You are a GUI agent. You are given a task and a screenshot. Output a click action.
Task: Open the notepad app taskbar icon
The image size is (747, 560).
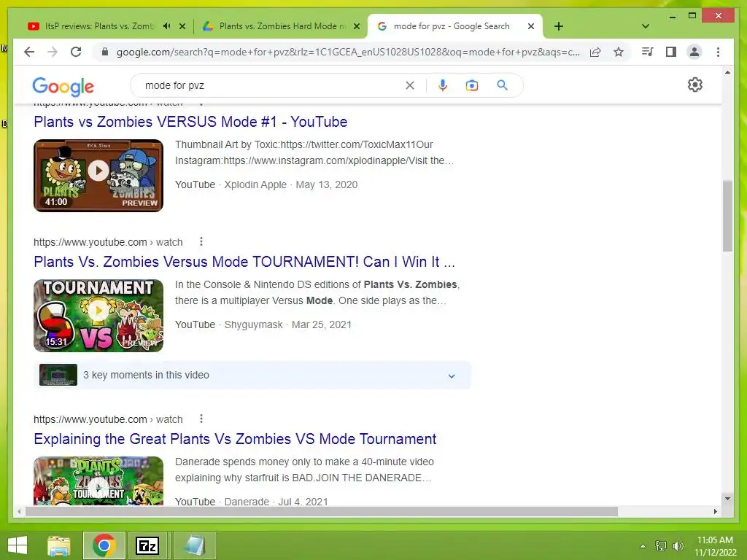pos(194,545)
